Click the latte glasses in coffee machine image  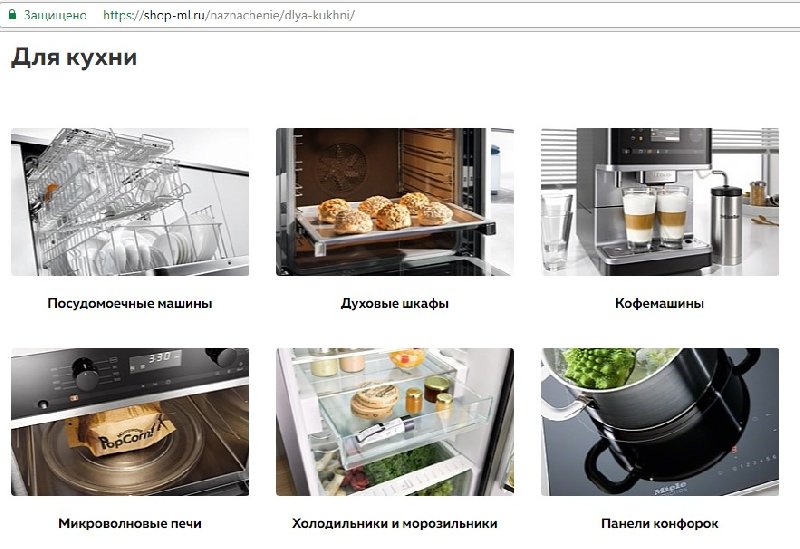(x=655, y=217)
